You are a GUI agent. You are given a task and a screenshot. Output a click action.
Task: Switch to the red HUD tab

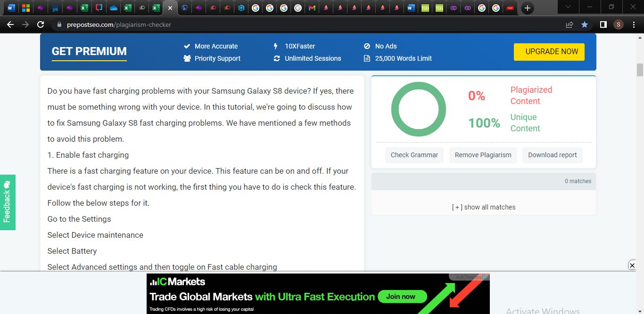coord(510,8)
